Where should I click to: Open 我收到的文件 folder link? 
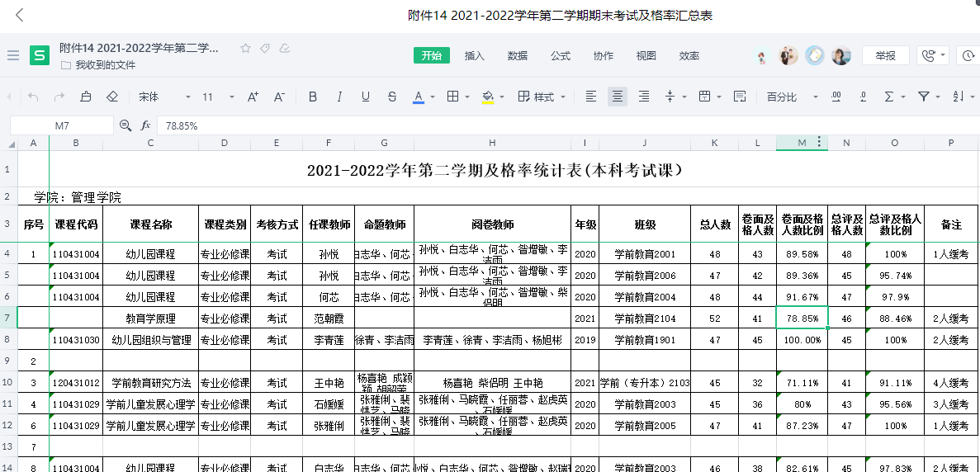click(97, 65)
